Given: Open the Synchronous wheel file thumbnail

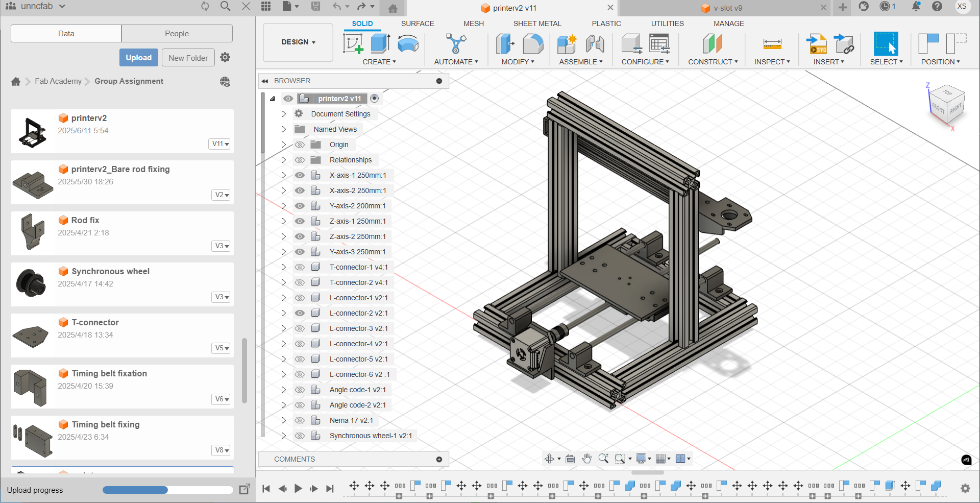Looking at the screenshot, I should click(x=31, y=284).
